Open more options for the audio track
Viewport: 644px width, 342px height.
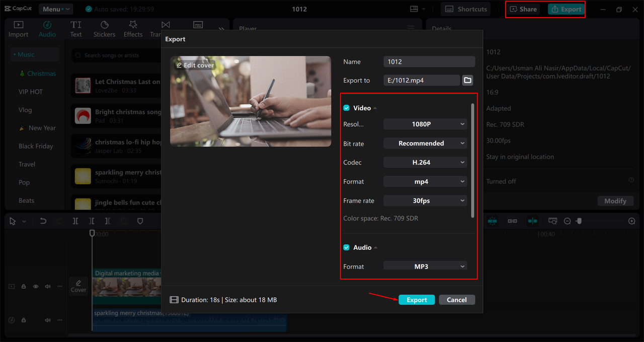click(60, 320)
